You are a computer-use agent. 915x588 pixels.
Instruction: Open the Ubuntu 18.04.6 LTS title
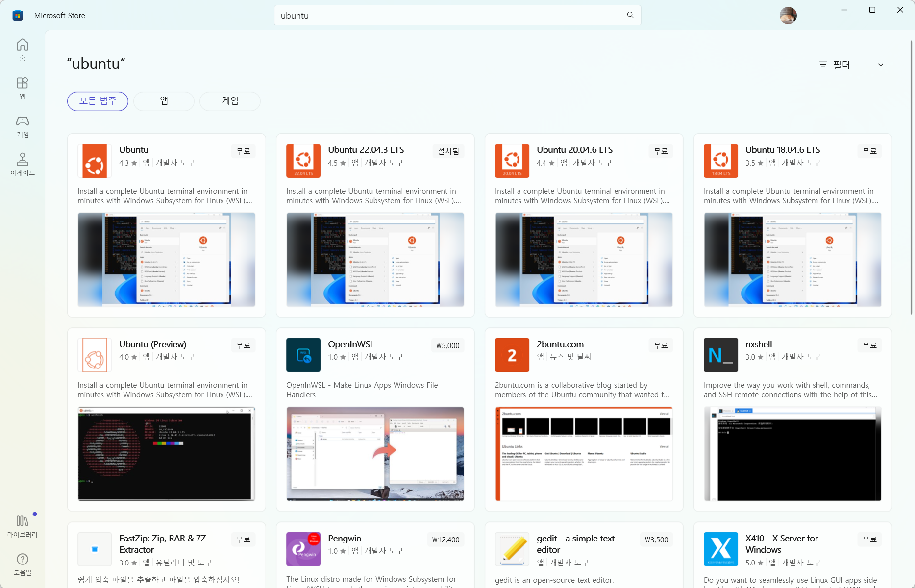tap(783, 150)
